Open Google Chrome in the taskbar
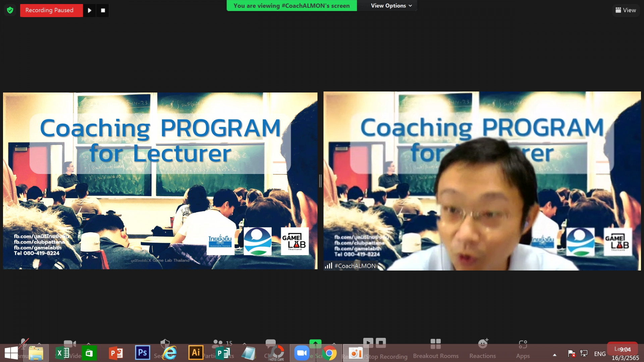Viewport: 644px width, 362px height. coord(329,353)
